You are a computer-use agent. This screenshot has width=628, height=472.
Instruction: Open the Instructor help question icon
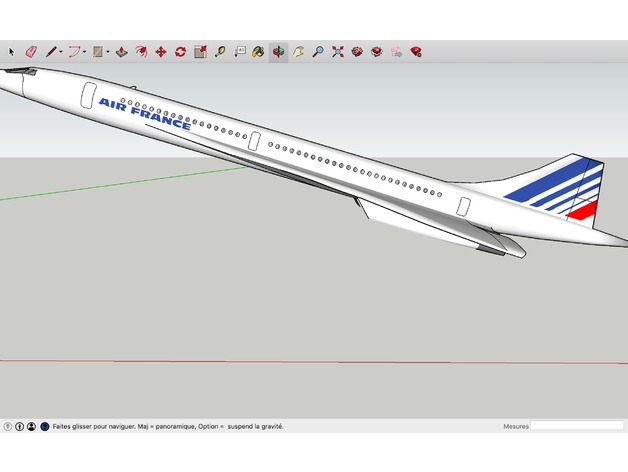click(x=44, y=426)
